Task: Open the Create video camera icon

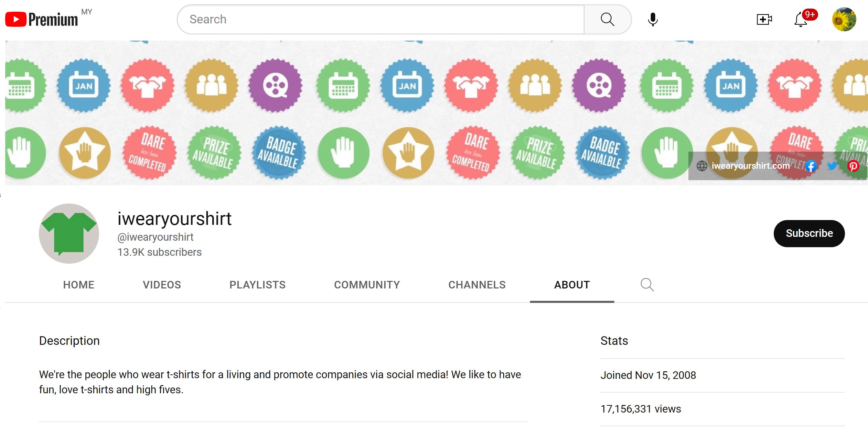Action: tap(764, 19)
